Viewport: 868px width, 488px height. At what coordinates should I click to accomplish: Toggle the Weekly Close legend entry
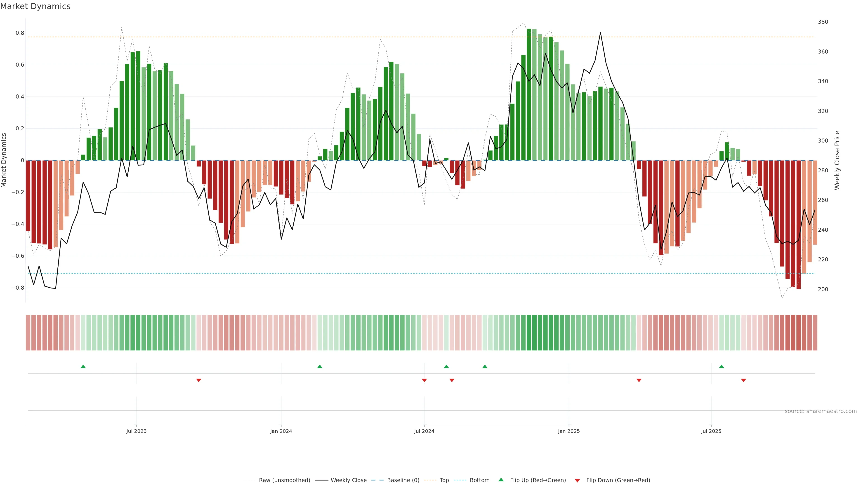[348, 480]
